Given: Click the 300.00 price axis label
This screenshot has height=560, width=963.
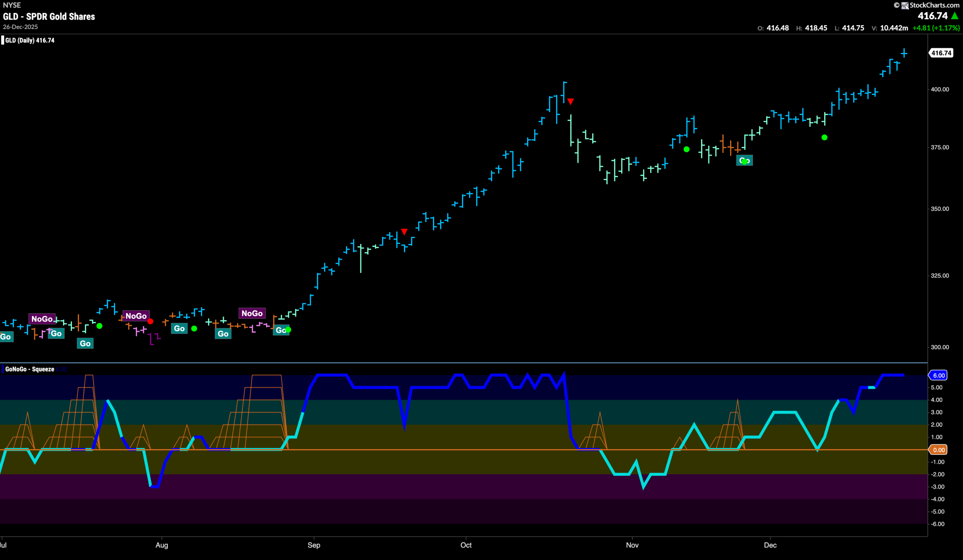Looking at the screenshot, I should point(940,347).
